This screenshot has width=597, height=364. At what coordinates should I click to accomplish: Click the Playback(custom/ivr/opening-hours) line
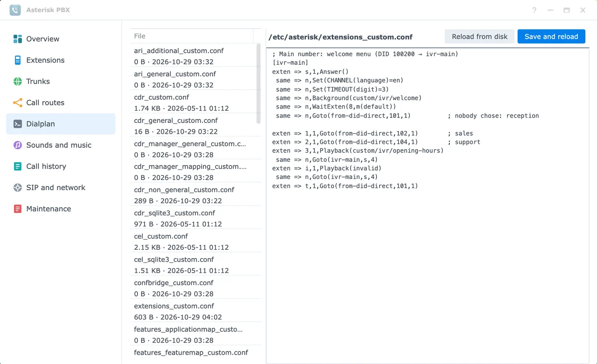click(x=358, y=151)
